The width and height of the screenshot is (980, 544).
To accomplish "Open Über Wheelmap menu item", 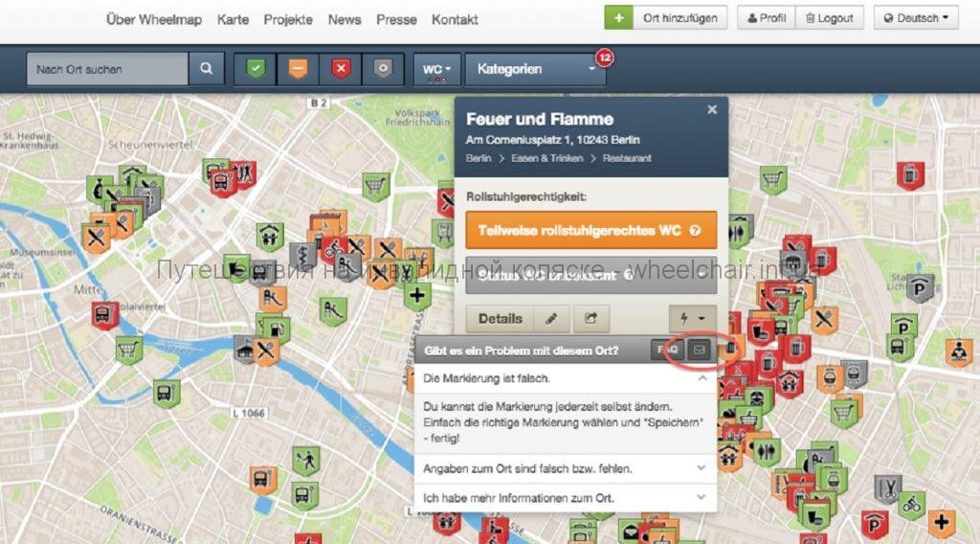I will 154,19.
